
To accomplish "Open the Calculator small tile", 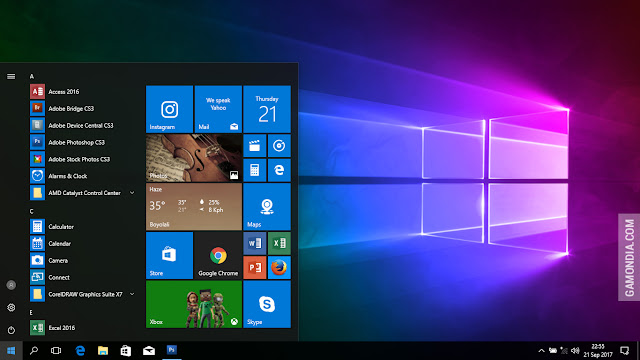I will (x=255, y=170).
